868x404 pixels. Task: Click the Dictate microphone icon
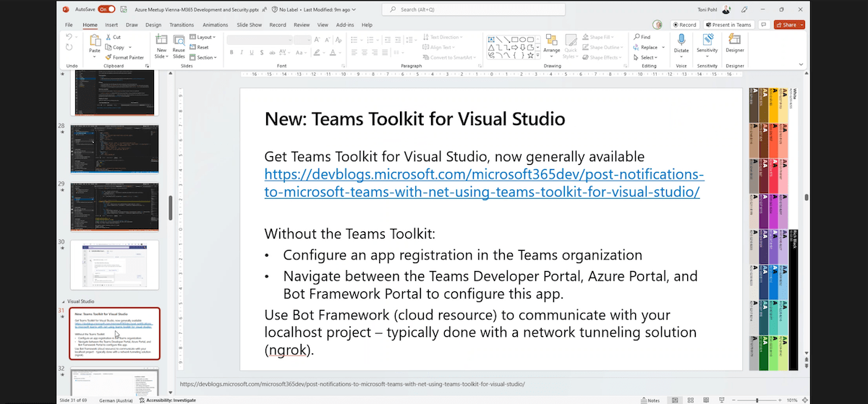(681, 40)
